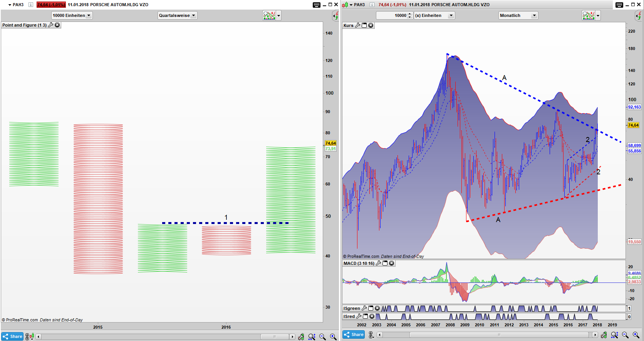644x341 pixels.
Task: Toggle Kurs panel window maximize icon
Action: [364, 25]
